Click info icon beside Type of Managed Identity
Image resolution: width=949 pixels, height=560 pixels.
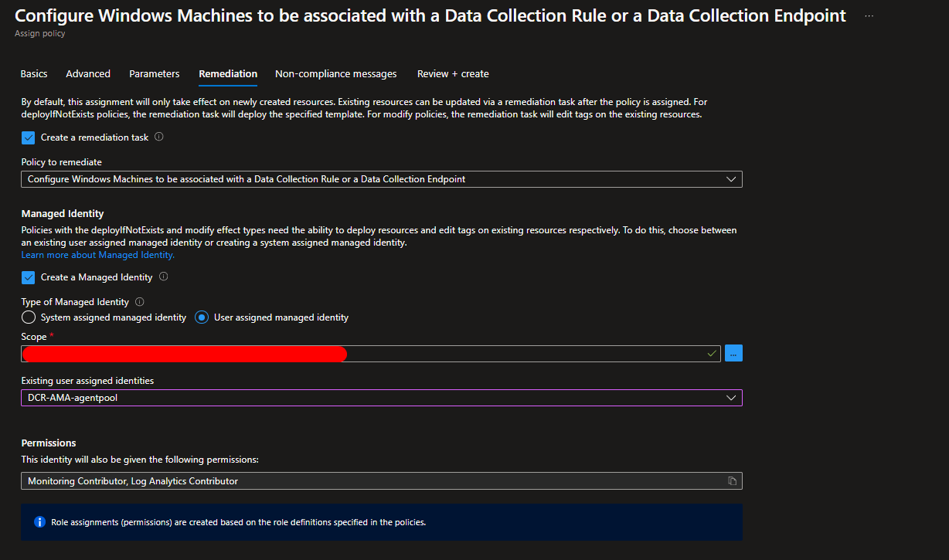click(x=140, y=302)
